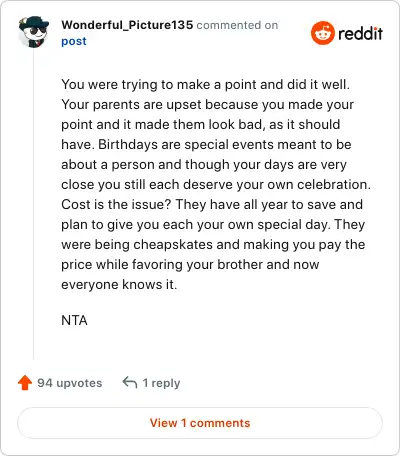Click the final line "everyone knows it."
400x456 pixels.
coord(119,285)
